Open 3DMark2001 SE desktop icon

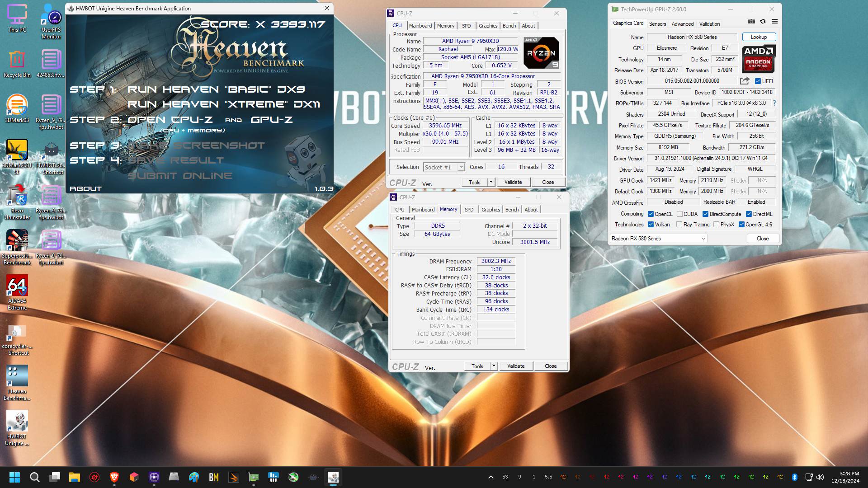[x=17, y=157]
